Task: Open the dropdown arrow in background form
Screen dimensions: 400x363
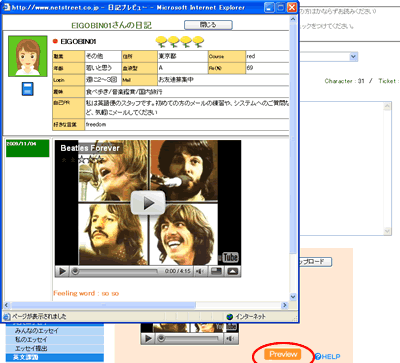Action: [354, 57]
